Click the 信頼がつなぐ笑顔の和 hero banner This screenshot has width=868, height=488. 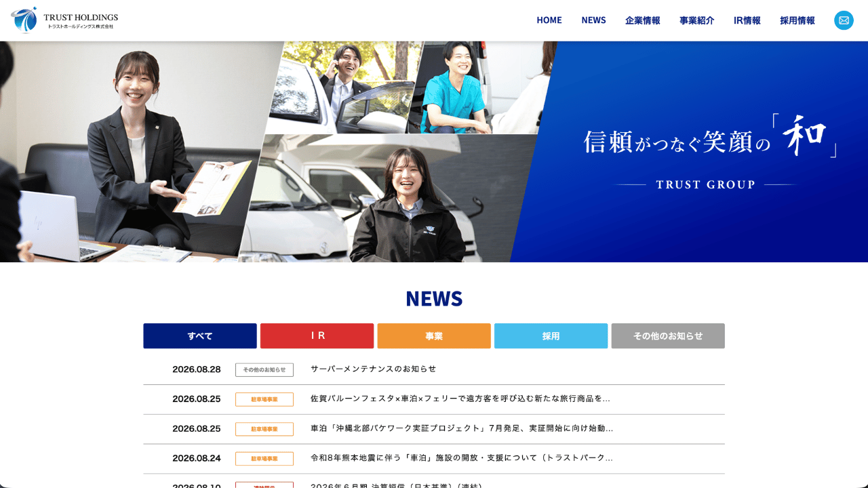[x=711, y=136]
